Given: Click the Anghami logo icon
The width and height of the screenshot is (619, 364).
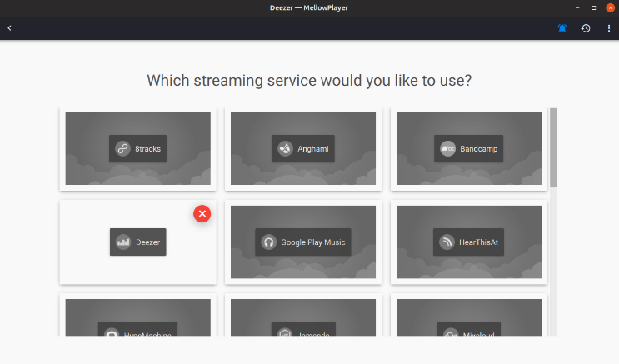Looking at the screenshot, I should click(x=285, y=149).
